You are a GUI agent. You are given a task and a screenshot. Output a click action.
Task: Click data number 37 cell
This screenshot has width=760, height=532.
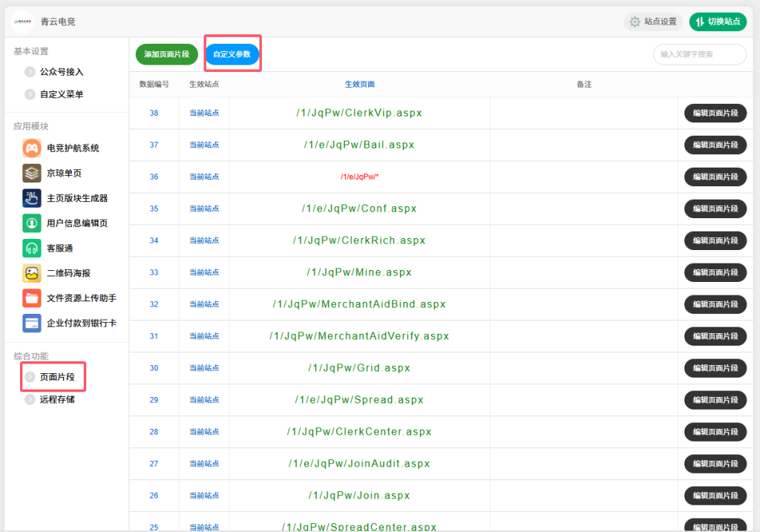pyautogui.click(x=154, y=145)
